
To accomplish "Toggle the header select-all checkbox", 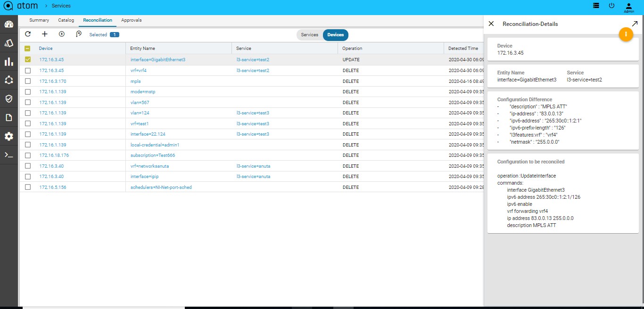I will tap(27, 49).
